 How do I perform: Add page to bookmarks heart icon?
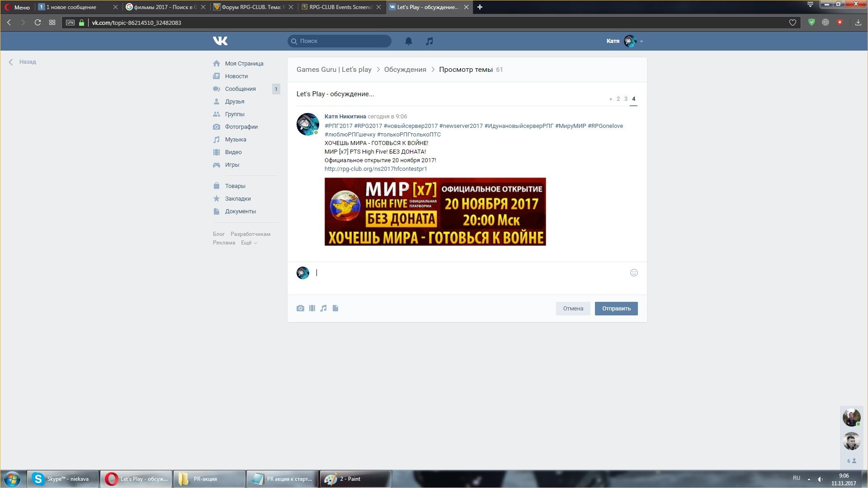coord(793,23)
